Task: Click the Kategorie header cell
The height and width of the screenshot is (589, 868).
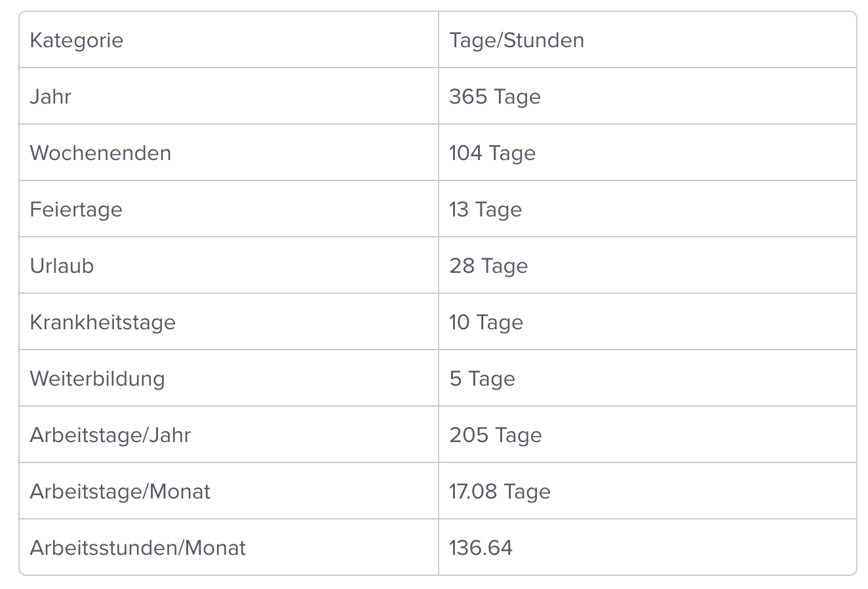Action: point(77,40)
